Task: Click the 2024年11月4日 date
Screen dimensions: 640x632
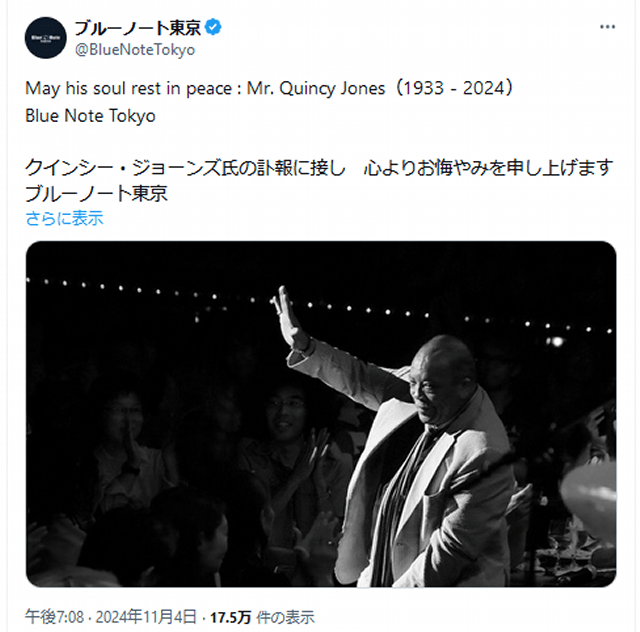Action: pos(146,616)
